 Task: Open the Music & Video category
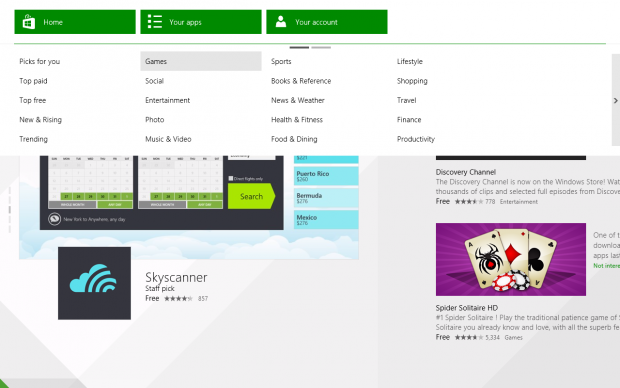[168, 139]
